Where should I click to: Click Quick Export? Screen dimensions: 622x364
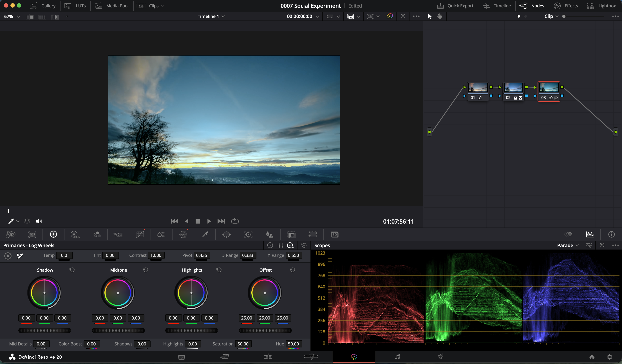point(455,6)
